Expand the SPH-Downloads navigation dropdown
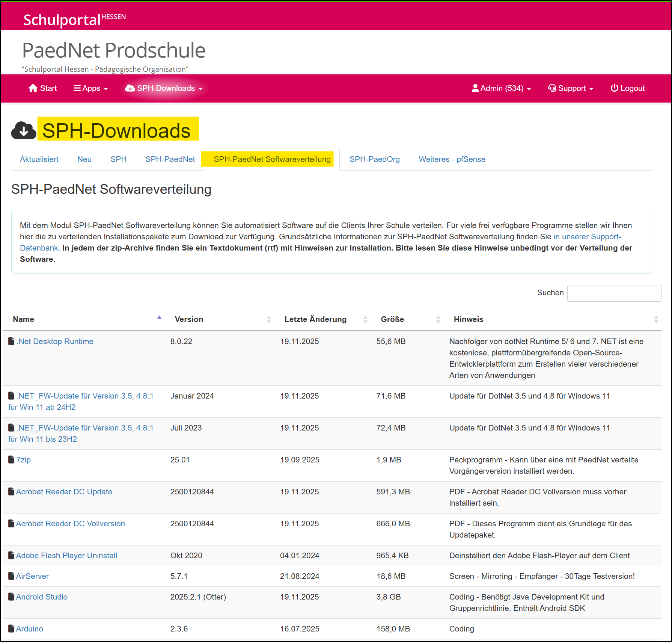The image size is (672, 642). (163, 88)
